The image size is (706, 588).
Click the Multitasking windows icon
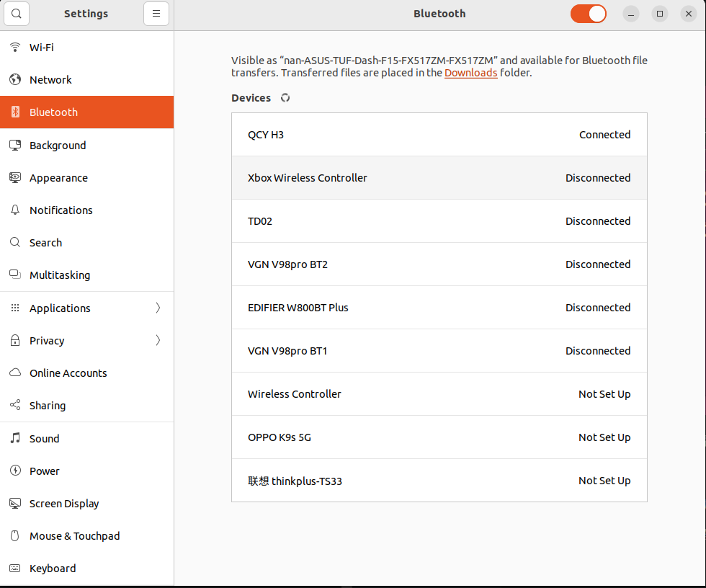[x=15, y=275]
